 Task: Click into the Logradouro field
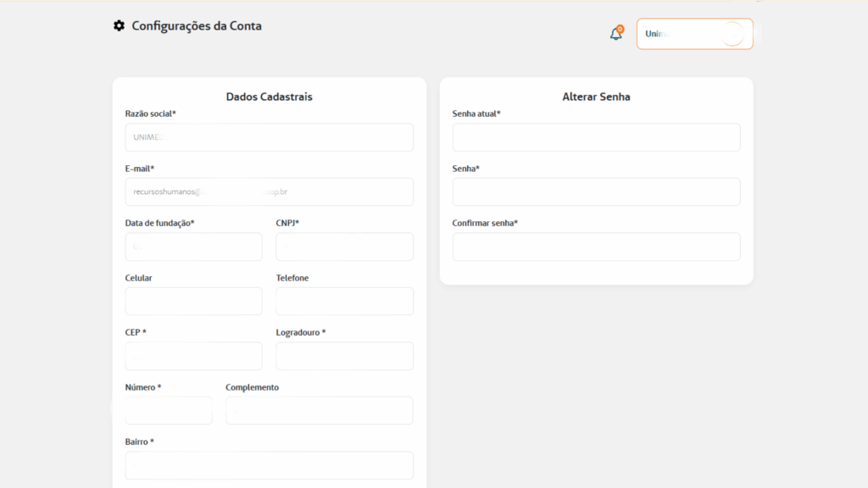pyautogui.click(x=344, y=356)
